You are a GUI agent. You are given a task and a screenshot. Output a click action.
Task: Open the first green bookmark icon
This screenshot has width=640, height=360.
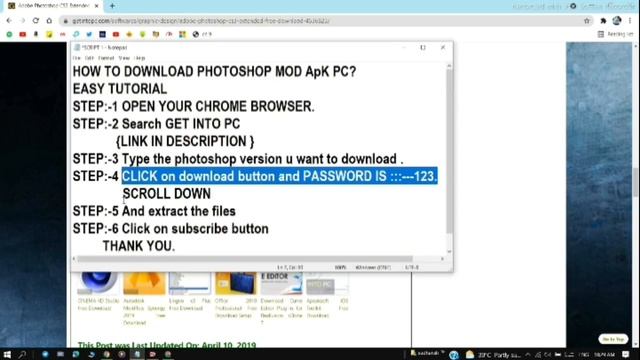pyautogui.click(x=9, y=34)
